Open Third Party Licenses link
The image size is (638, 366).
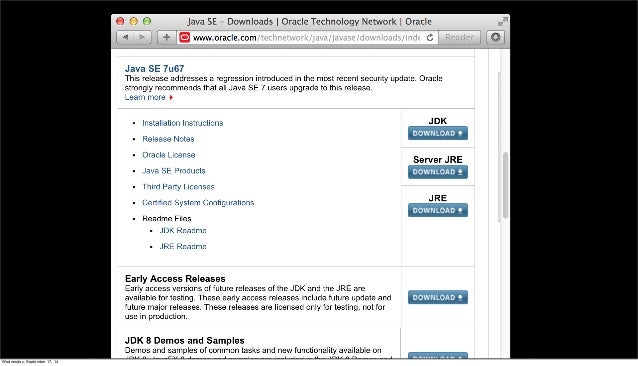click(x=178, y=187)
